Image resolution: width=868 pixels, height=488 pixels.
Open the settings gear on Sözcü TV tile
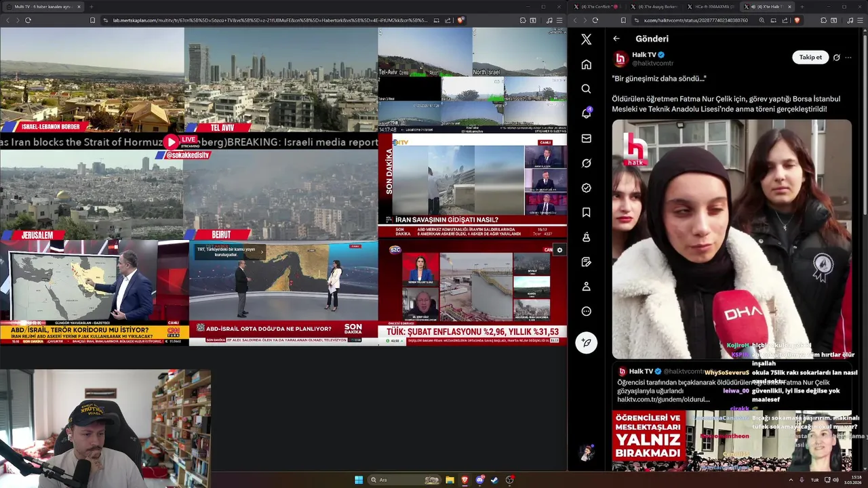[559, 250]
